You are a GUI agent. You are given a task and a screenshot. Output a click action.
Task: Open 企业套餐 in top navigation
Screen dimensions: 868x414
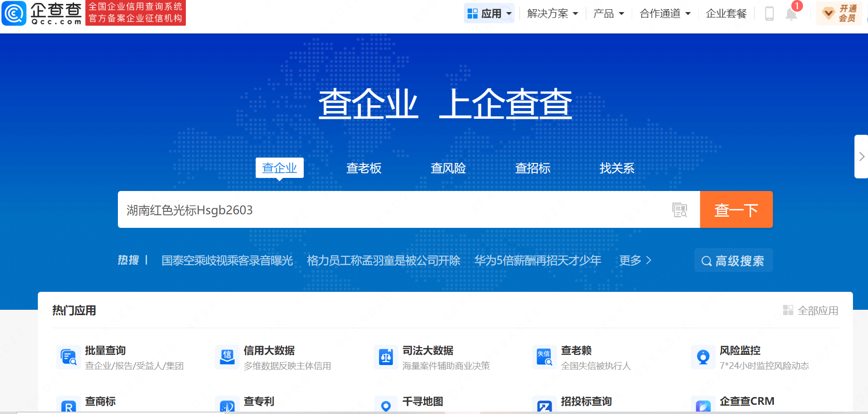(x=726, y=14)
